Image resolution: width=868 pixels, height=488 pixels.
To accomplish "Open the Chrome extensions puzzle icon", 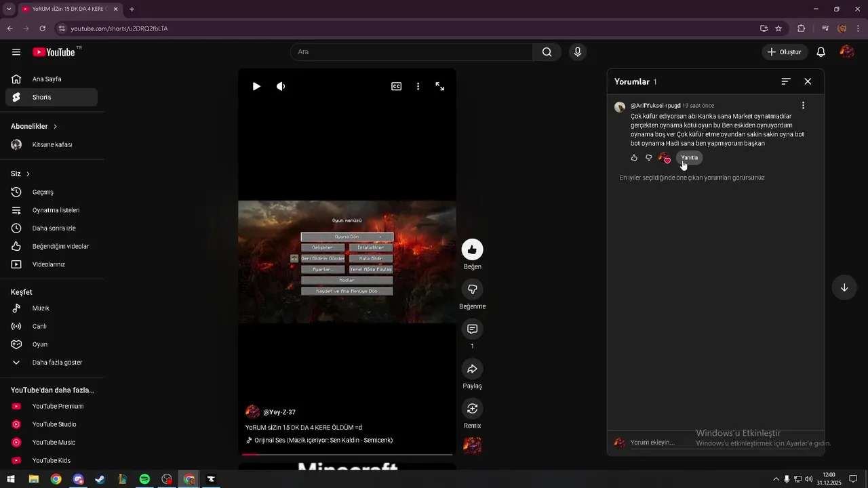I will point(802,28).
